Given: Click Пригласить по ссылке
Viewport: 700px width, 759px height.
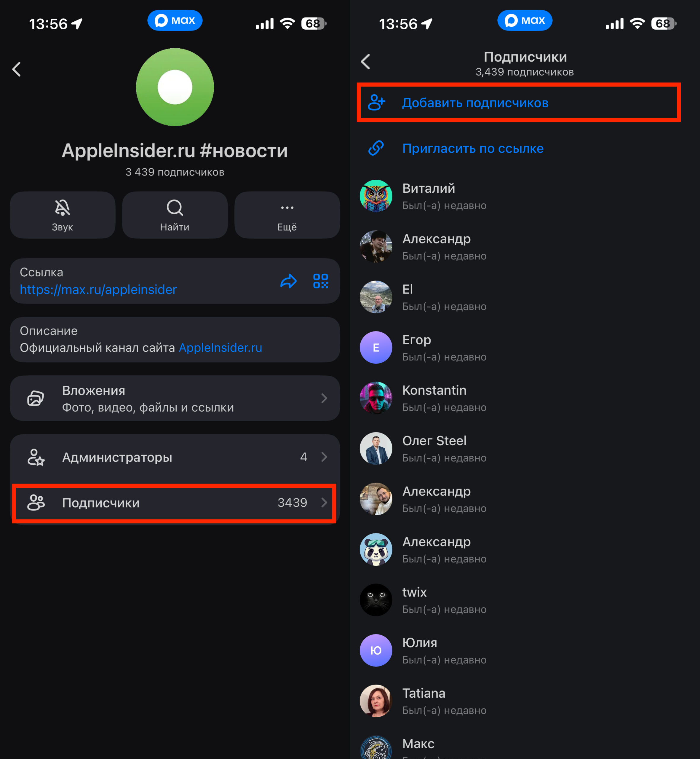Looking at the screenshot, I should point(473,148).
